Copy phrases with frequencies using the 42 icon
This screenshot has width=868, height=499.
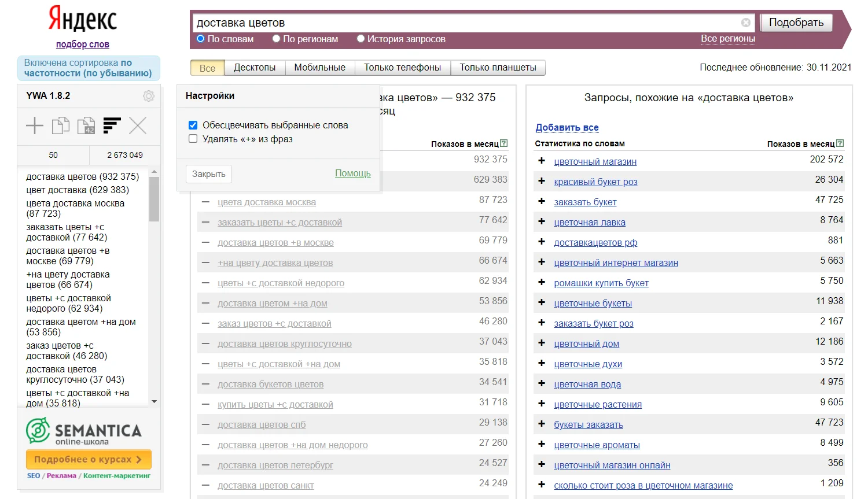tap(86, 125)
